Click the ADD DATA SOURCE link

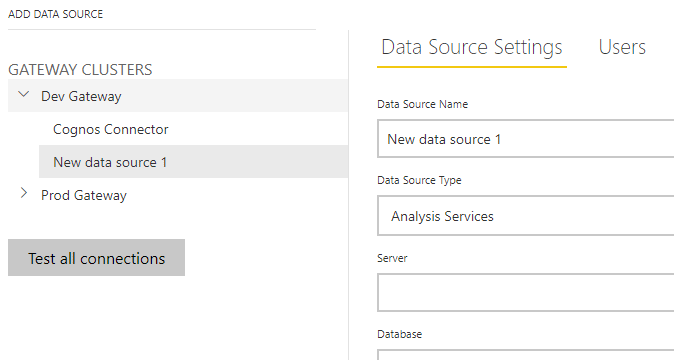[x=55, y=14]
